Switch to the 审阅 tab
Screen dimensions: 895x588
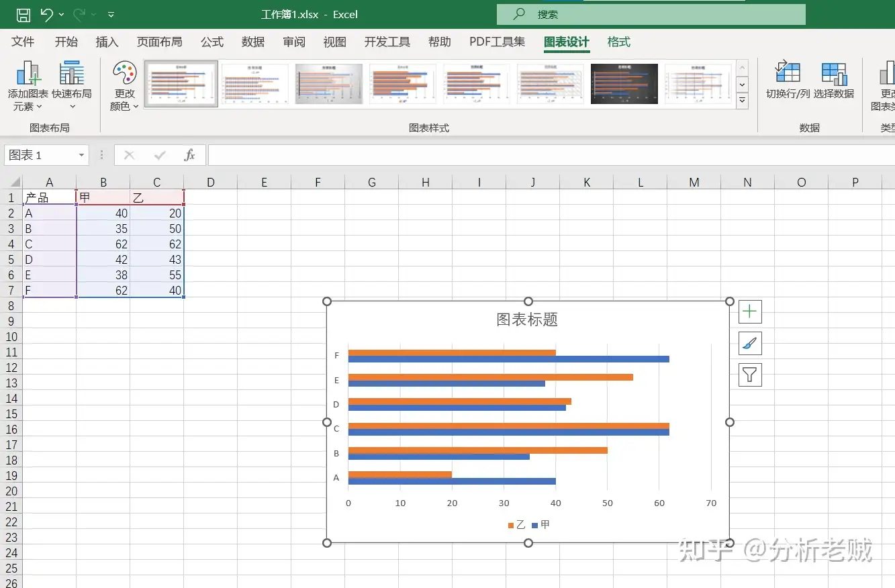point(294,42)
